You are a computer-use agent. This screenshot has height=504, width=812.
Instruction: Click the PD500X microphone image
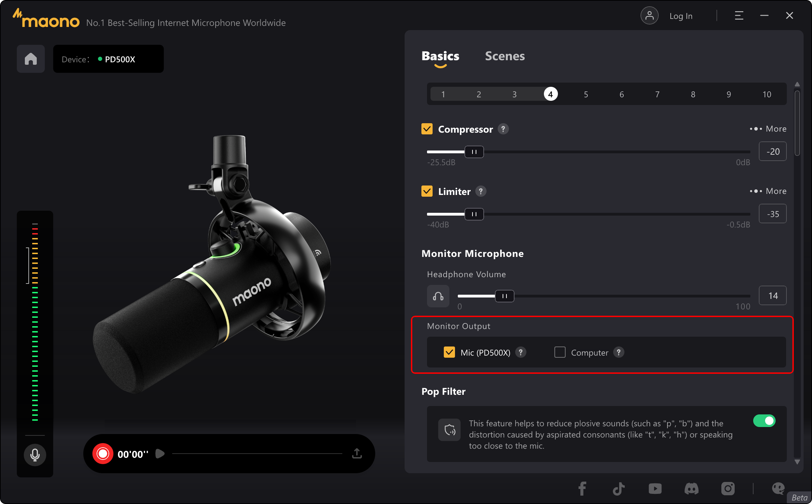point(212,265)
